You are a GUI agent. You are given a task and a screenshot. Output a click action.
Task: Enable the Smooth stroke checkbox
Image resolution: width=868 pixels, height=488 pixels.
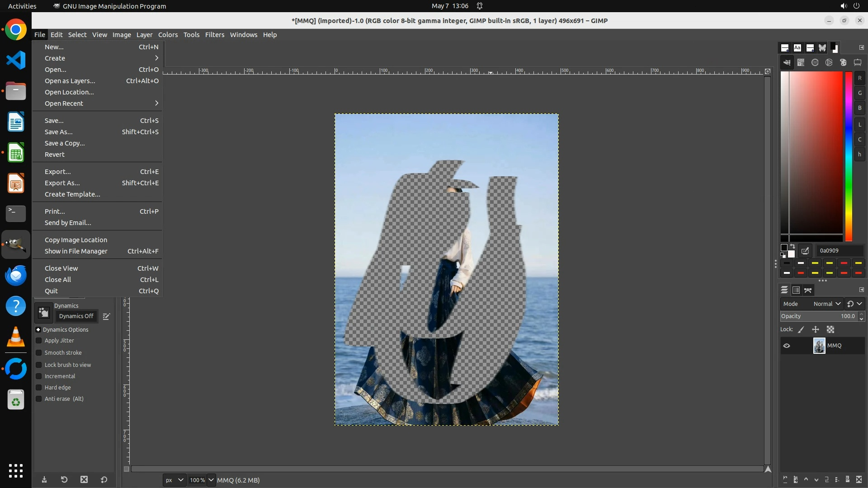click(x=39, y=353)
